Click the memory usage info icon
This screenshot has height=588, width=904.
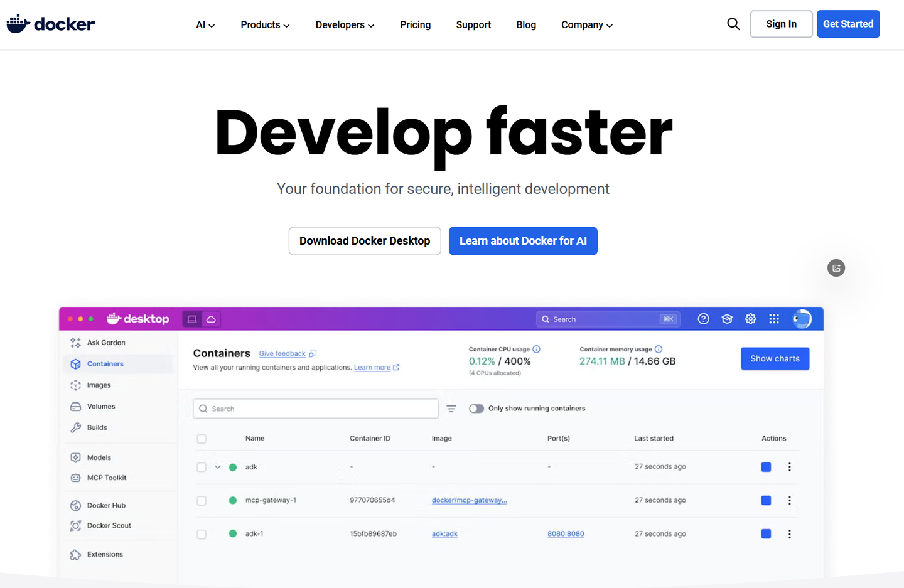[x=659, y=349]
